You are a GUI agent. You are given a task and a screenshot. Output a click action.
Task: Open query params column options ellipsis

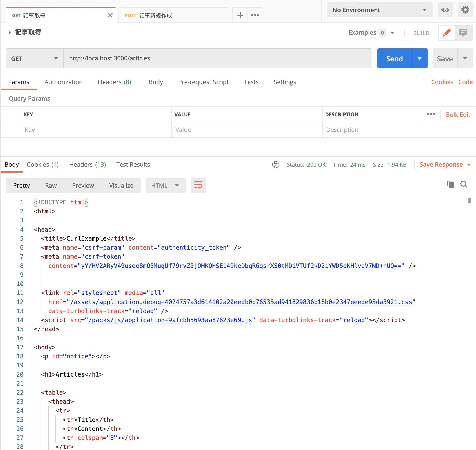point(431,114)
